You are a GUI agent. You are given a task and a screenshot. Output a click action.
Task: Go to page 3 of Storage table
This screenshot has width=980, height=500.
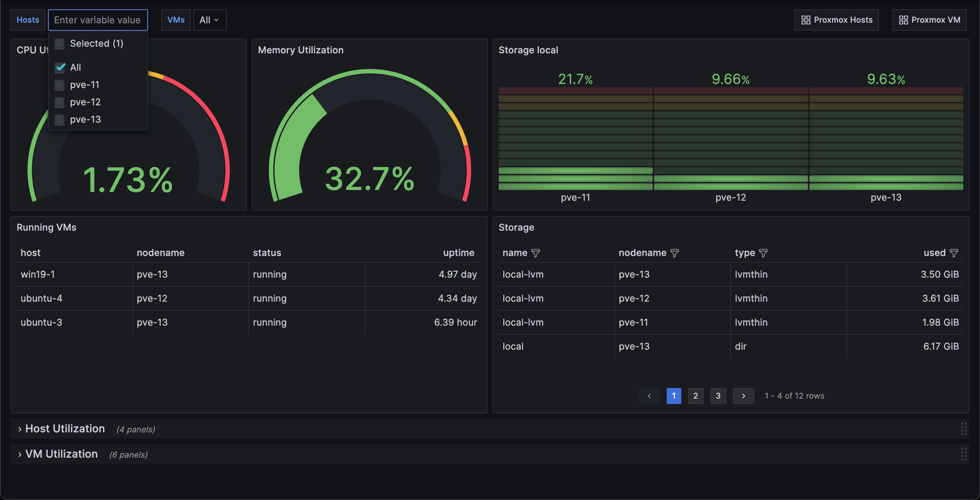tap(718, 396)
